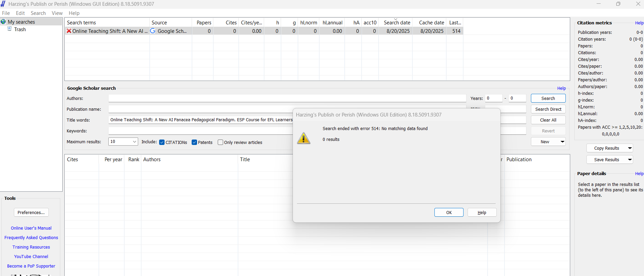Click the starting Years input field
Viewport: 644px width, 276px height.
point(494,98)
